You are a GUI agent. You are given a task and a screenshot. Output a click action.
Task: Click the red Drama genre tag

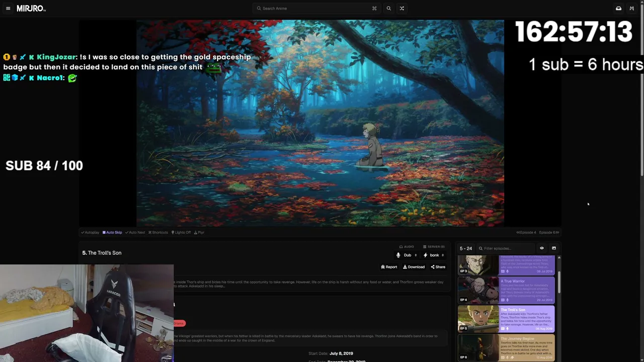click(x=179, y=323)
